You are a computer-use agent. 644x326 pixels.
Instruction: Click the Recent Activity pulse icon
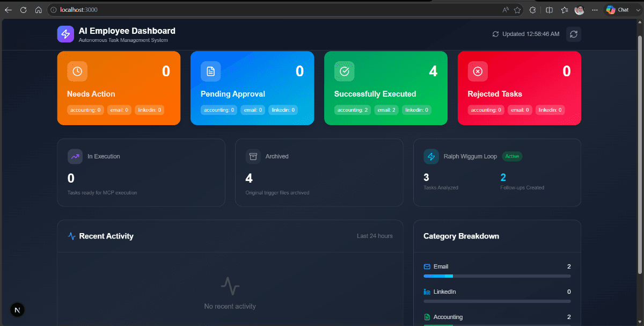[72, 236]
